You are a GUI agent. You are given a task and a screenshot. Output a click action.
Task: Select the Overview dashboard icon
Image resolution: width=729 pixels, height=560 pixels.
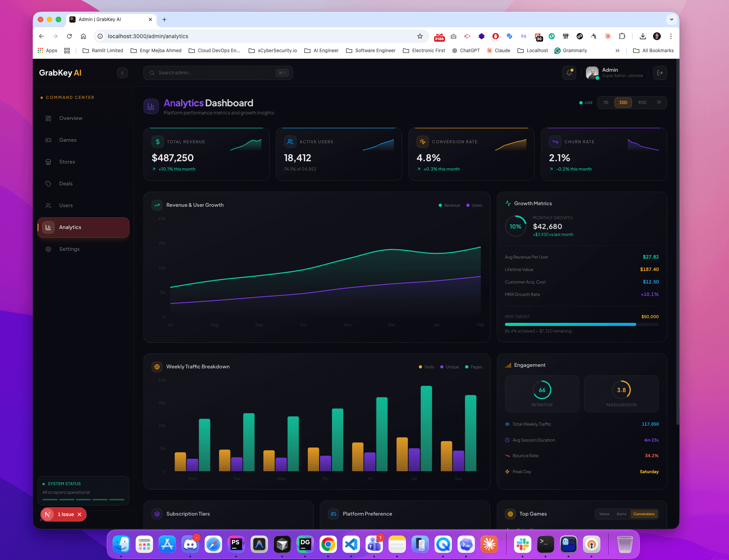48,118
